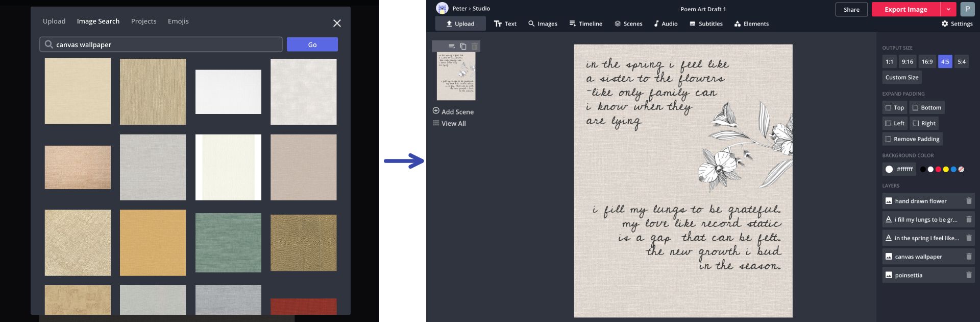Set output size to 9:16

tap(908, 62)
